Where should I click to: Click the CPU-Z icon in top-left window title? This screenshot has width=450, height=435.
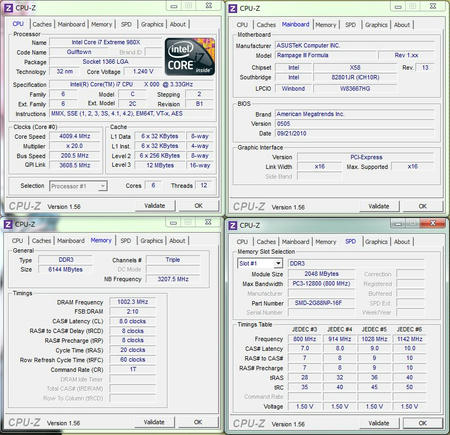[8, 8]
